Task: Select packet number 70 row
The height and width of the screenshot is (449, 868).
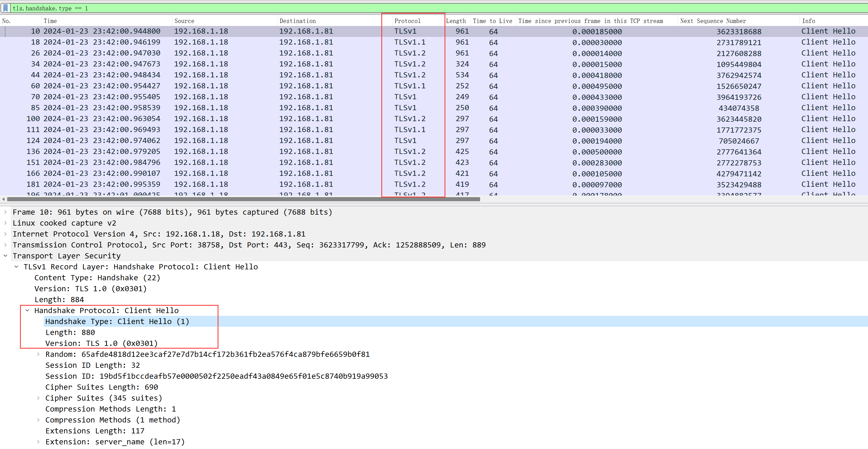Action: tap(434, 97)
